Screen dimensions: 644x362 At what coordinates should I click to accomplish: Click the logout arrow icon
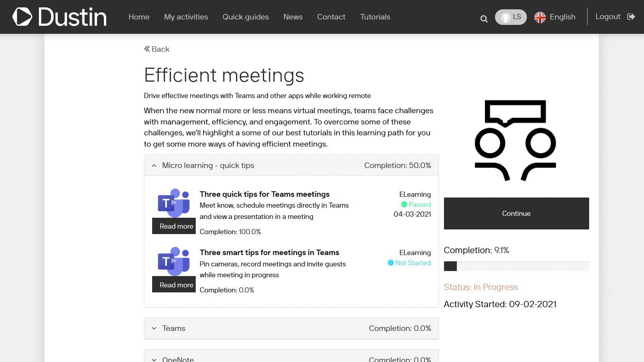pos(631,17)
